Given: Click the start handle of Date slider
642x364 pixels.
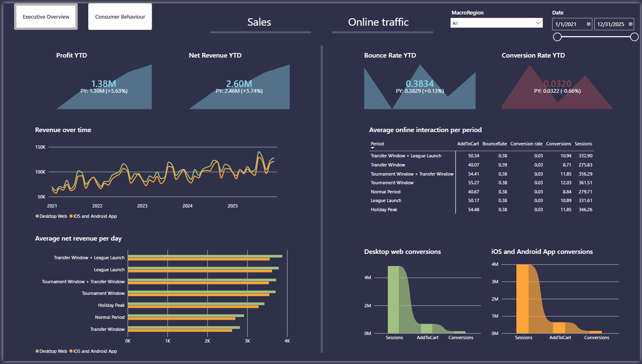Looking at the screenshot, I should [x=557, y=37].
